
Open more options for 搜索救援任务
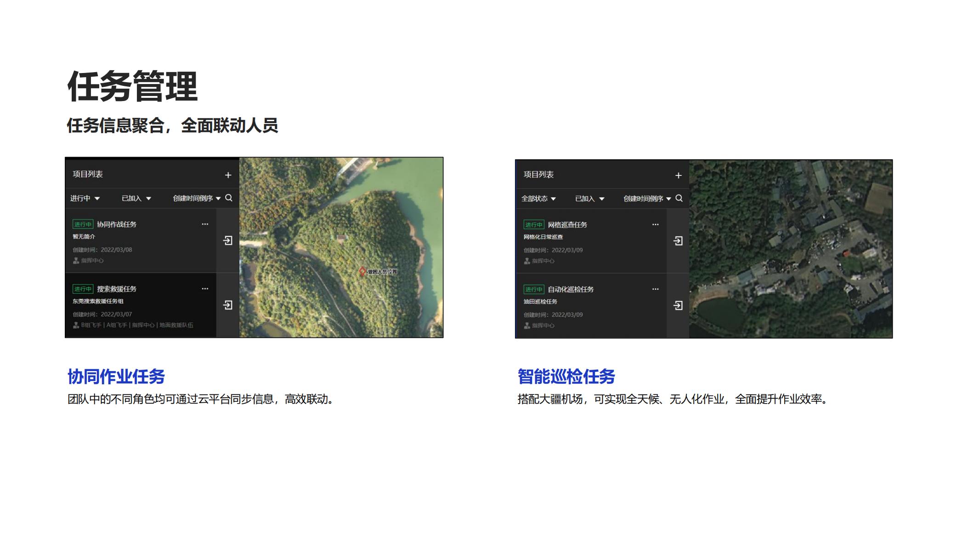[x=205, y=289]
